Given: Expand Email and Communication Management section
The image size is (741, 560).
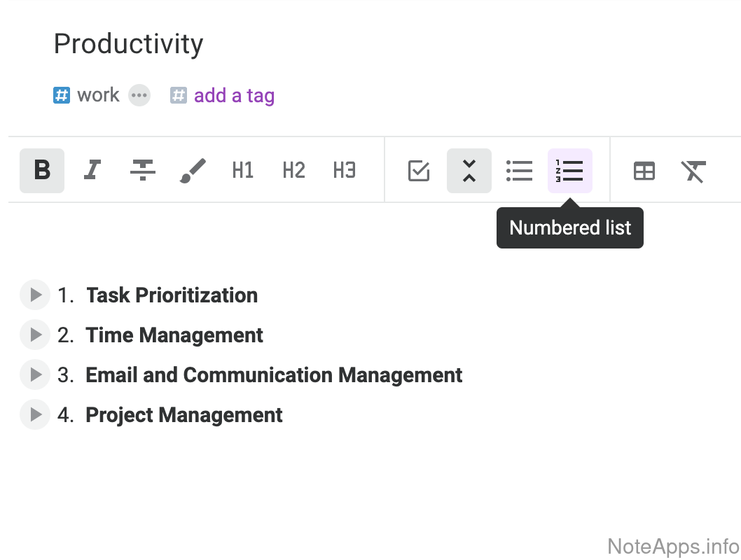Looking at the screenshot, I should pos(35,374).
